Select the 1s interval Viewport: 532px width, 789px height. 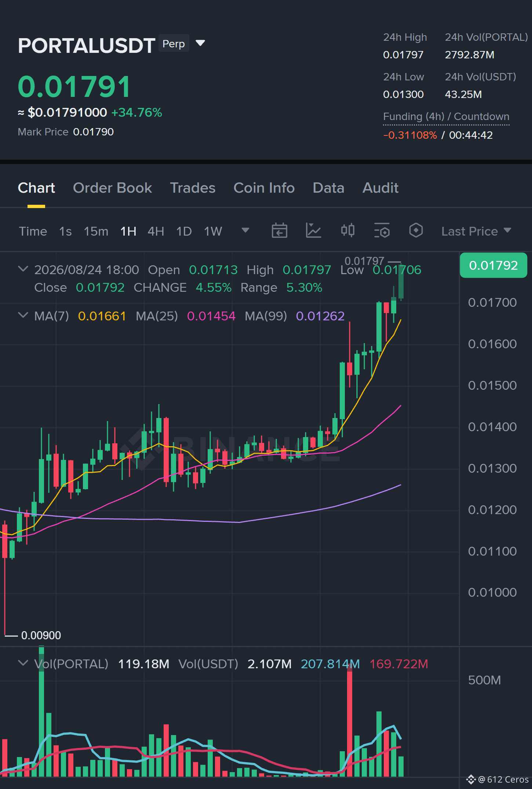tap(65, 231)
